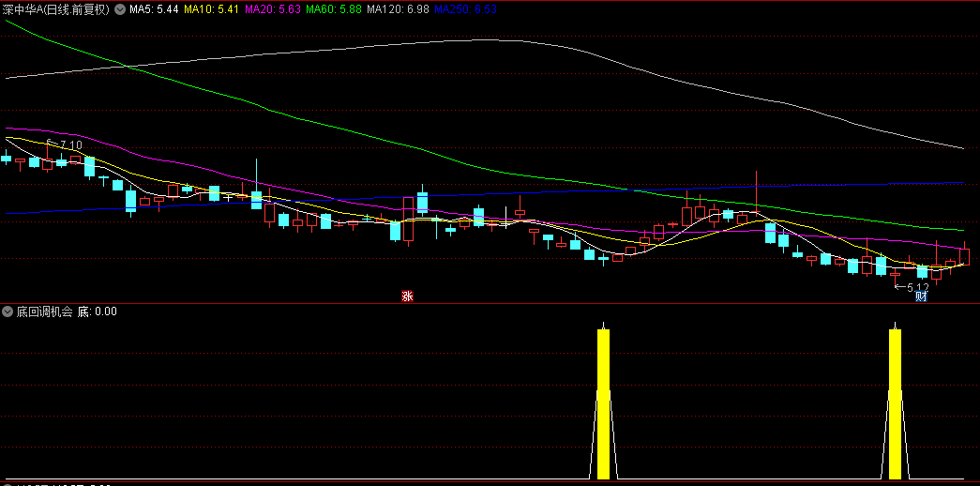
Task: Click the MA250 blue label
Action: pos(465,10)
